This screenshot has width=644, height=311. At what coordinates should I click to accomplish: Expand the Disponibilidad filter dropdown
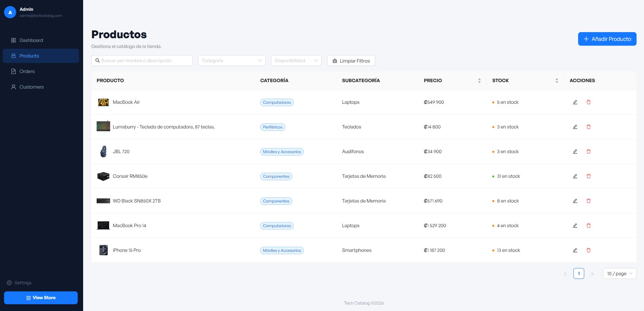pos(296,61)
